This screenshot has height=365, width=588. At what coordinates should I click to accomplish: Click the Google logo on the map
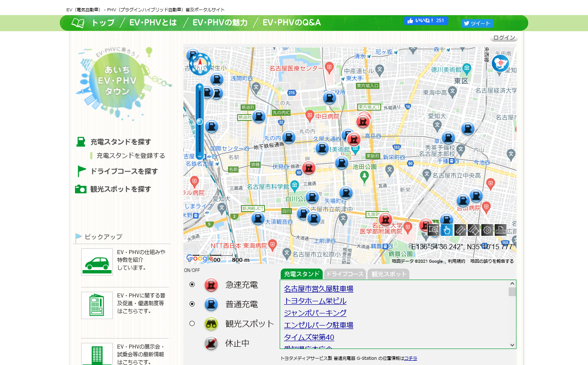pos(199,258)
